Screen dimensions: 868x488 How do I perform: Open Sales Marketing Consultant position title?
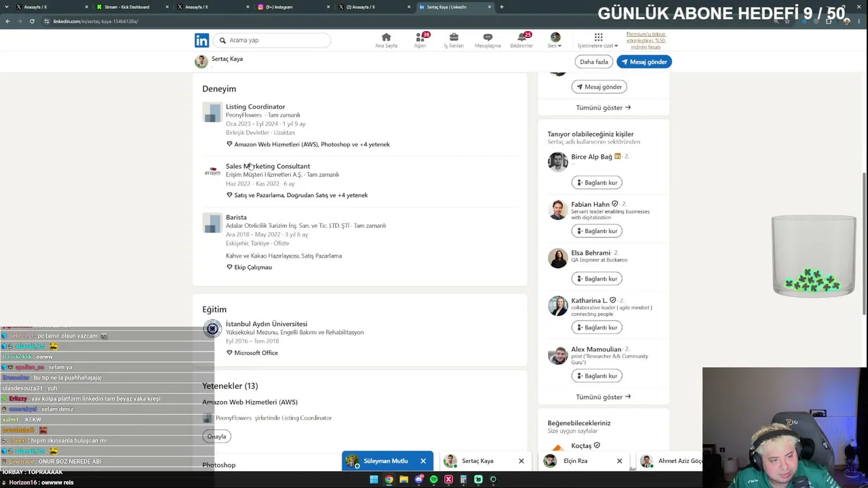(x=268, y=166)
